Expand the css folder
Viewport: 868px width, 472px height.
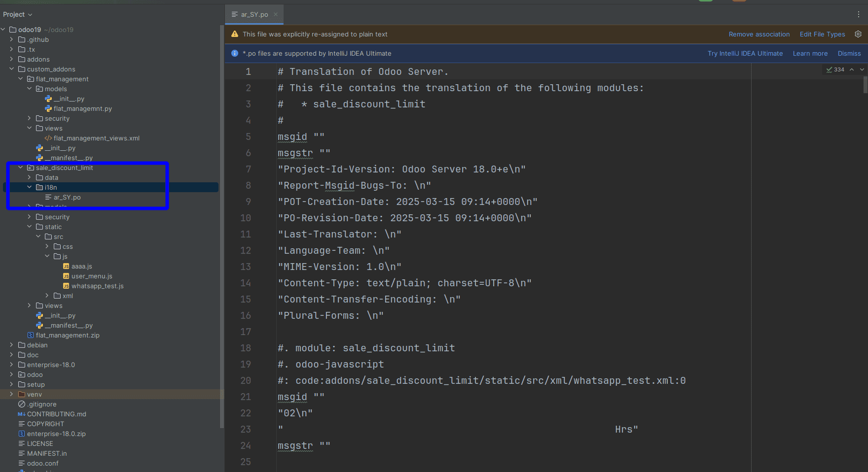click(x=47, y=246)
